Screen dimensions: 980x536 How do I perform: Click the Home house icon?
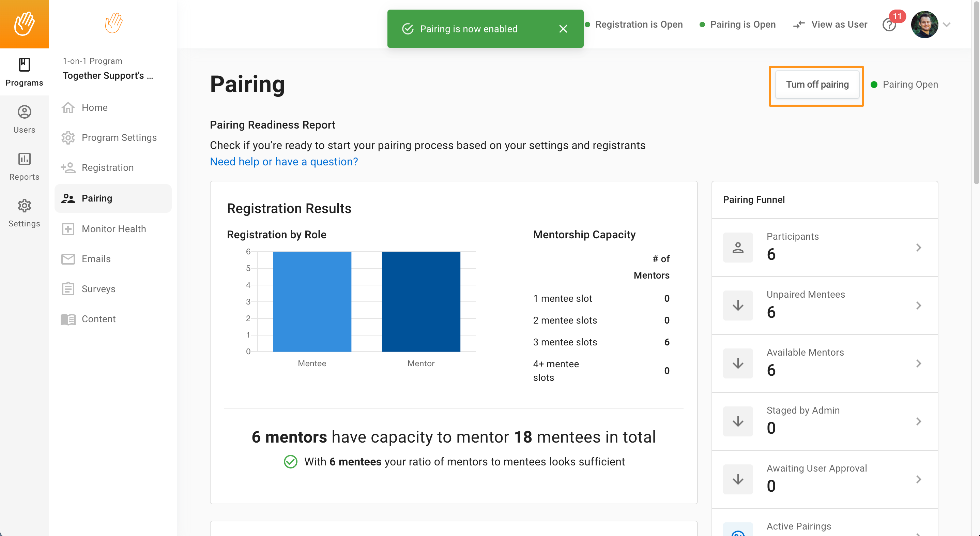pyautogui.click(x=68, y=108)
